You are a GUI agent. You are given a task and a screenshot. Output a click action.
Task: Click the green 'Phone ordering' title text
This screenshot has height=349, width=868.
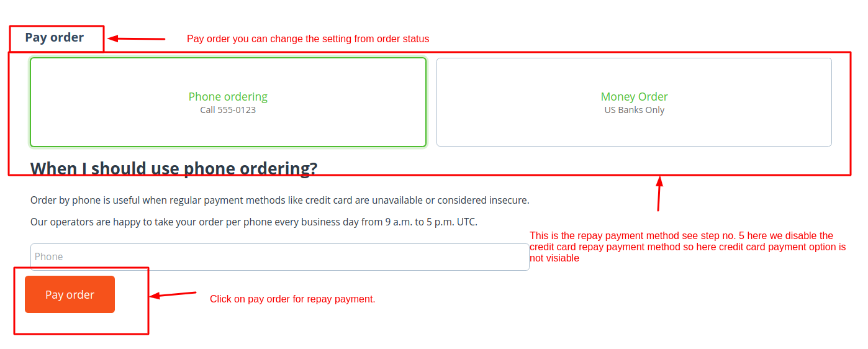coord(228,96)
